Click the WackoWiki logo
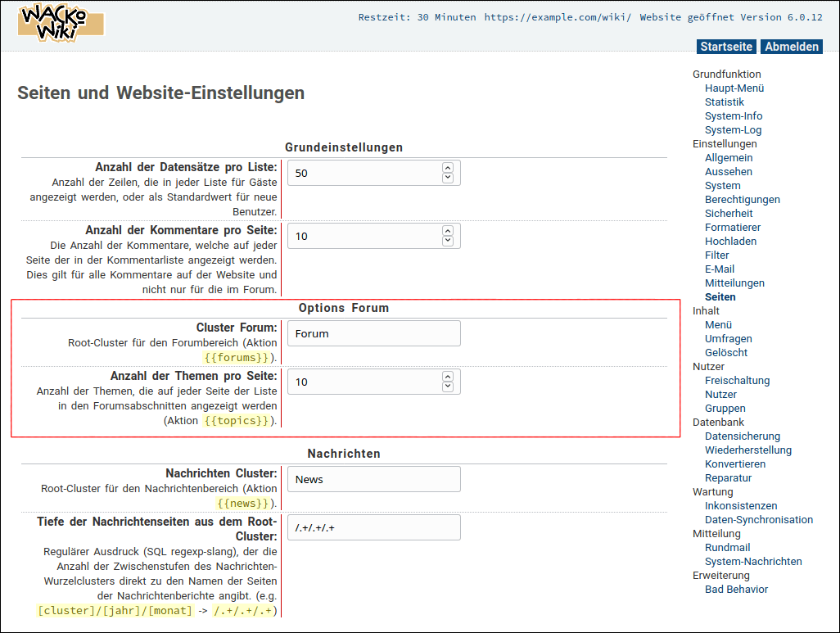This screenshot has width=840, height=633. pyautogui.click(x=61, y=22)
